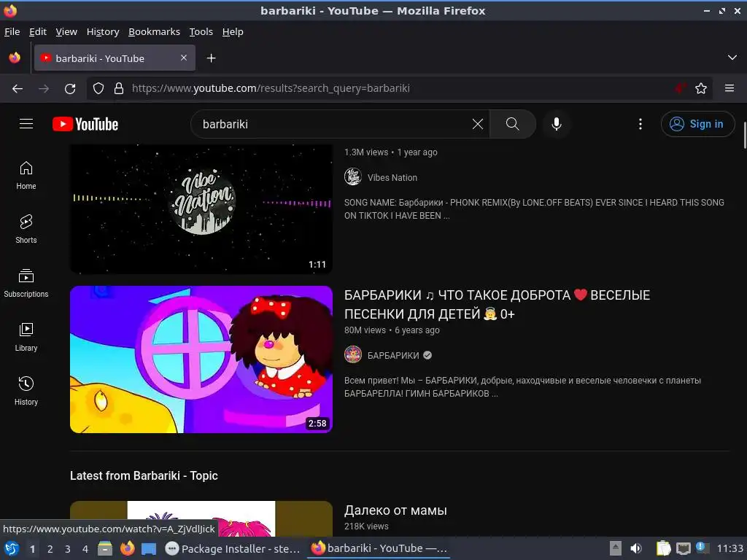Play the 2:58 cartoon girl thumbnail

[201, 359]
